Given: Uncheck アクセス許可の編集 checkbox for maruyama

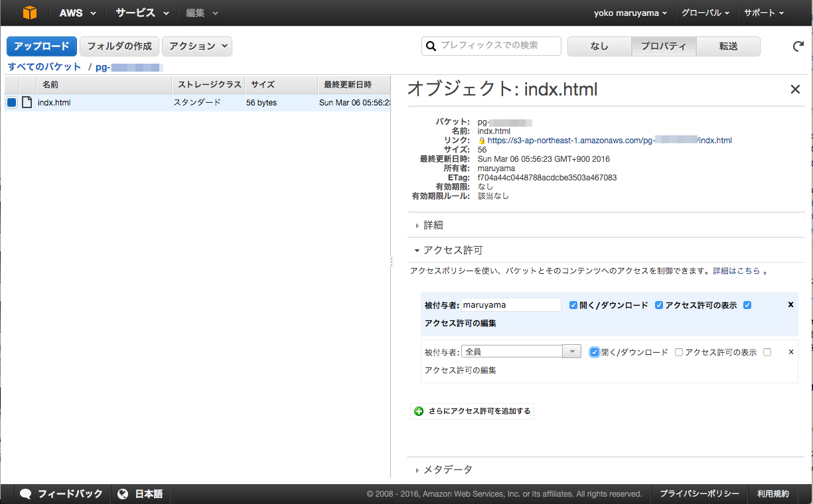Looking at the screenshot, I should click(x=747, y=305).
